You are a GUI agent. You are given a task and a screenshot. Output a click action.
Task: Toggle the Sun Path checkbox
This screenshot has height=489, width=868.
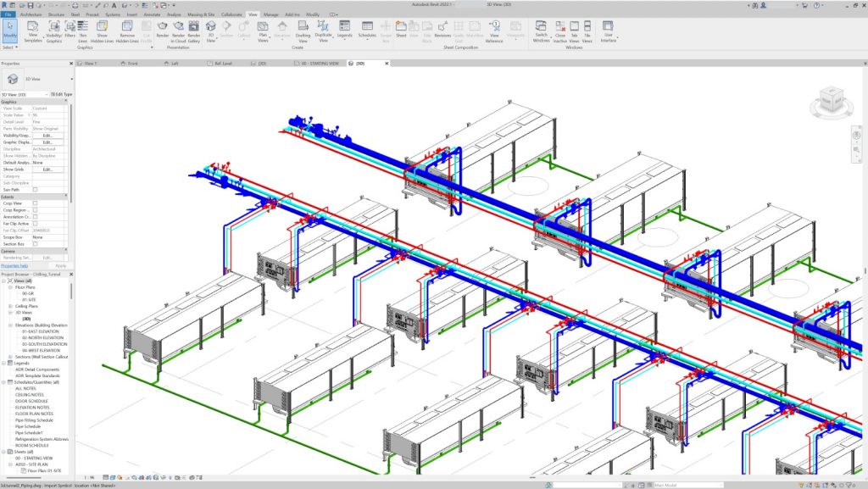click(36, 190)
